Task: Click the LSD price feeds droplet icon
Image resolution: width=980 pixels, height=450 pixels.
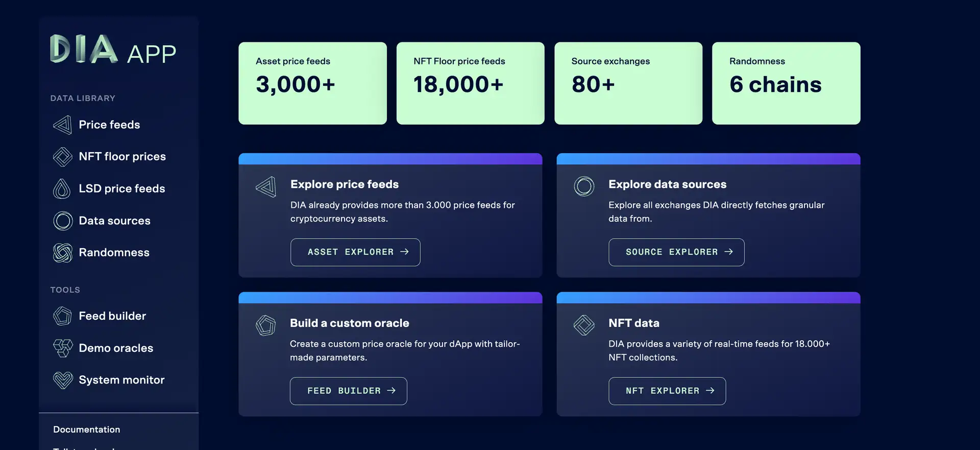Action: pos(62,189)
